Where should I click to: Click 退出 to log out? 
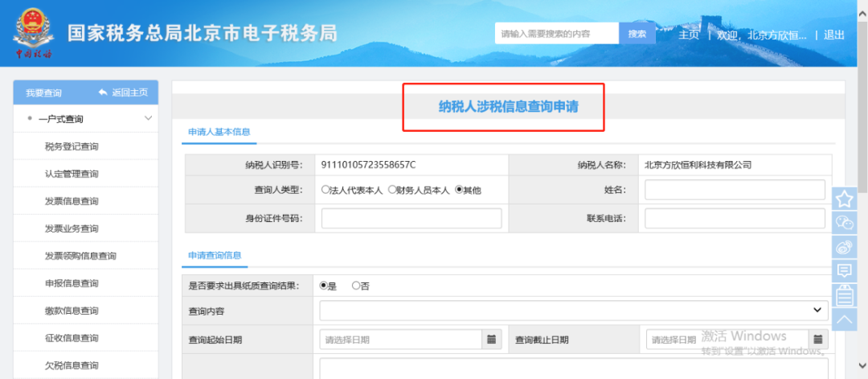[833, 35]
